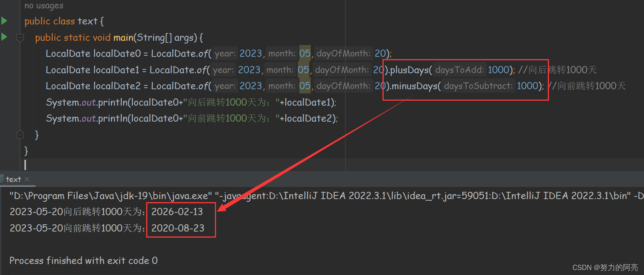Image resolution: width=644 pixels, height=275 pixels.
Task: Click the localDate1 variable declaration
Action: tap(116, 70)
